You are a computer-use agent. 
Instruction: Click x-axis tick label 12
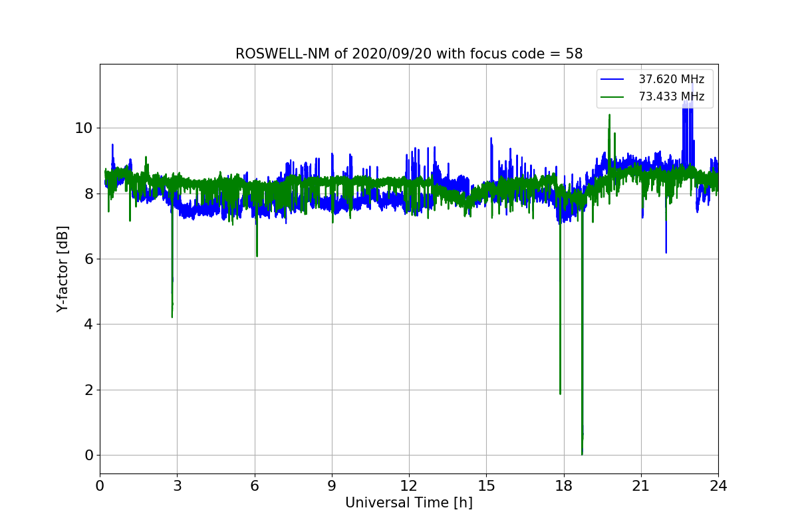click(409, 485)
